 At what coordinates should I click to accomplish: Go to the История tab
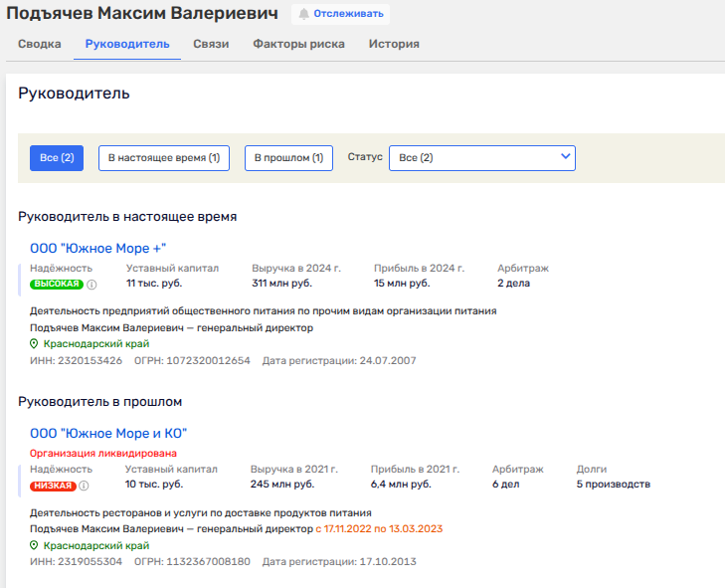(x=394, y=44)
